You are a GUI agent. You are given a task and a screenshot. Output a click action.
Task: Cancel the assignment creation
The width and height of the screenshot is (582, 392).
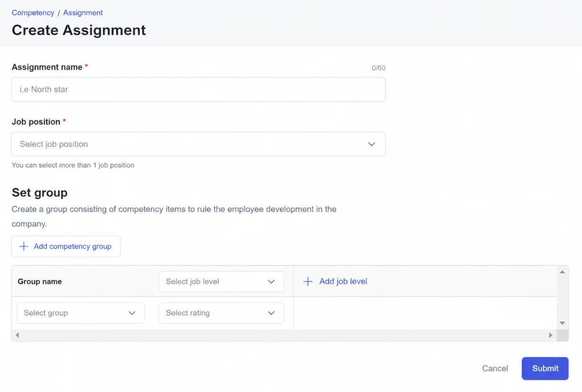tap(495, 368)
